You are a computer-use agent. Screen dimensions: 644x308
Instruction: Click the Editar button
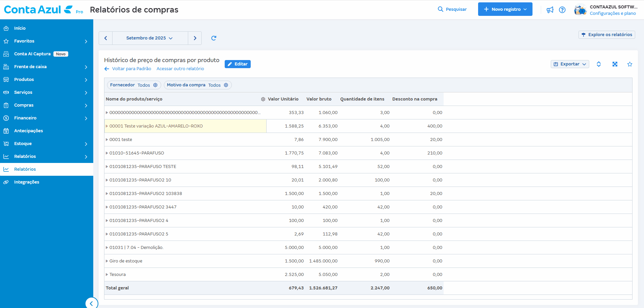click(x=238, y=64)
